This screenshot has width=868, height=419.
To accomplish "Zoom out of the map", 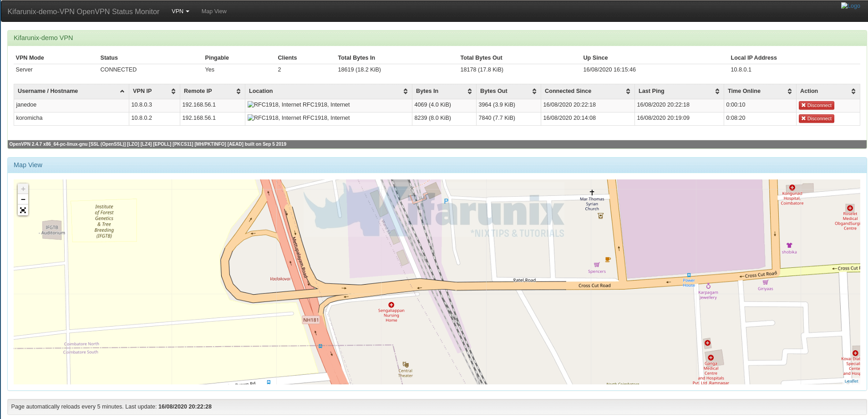I will [x=23, y=199].
